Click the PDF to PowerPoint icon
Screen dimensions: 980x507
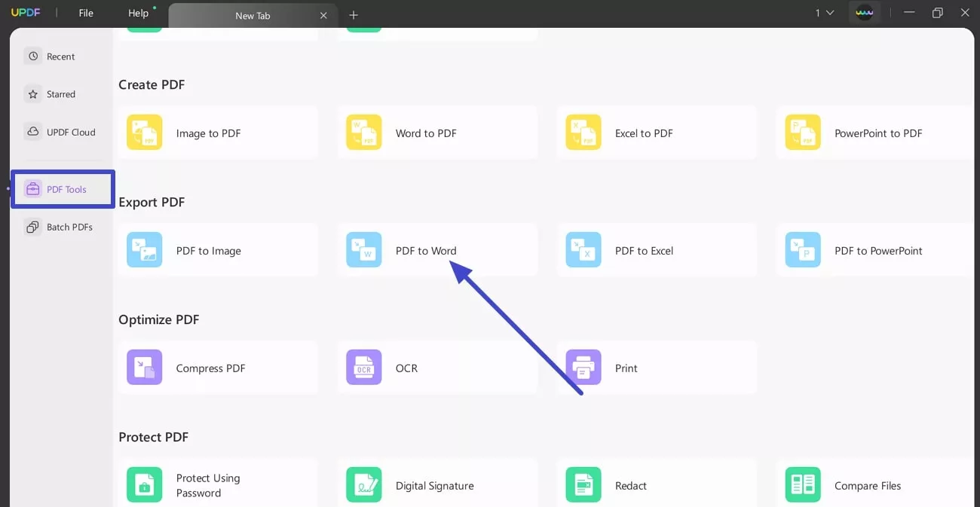coord(803,250)
